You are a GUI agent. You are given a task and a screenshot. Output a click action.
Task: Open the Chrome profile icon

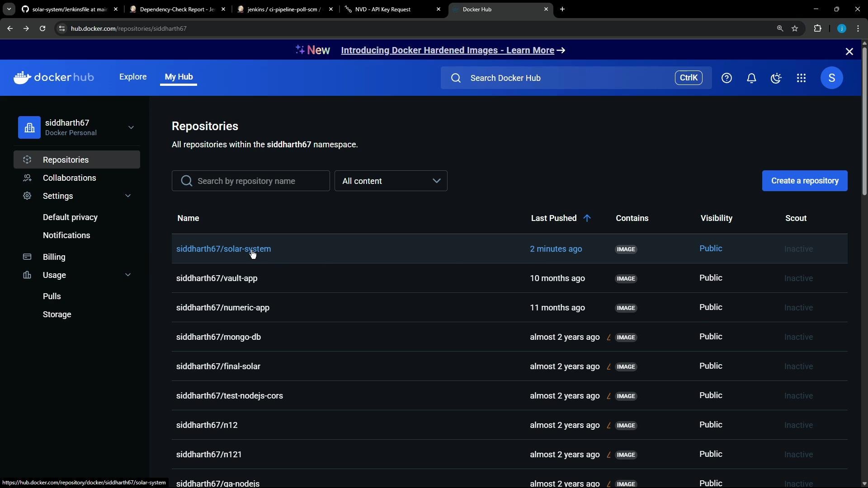coord(841,28)
